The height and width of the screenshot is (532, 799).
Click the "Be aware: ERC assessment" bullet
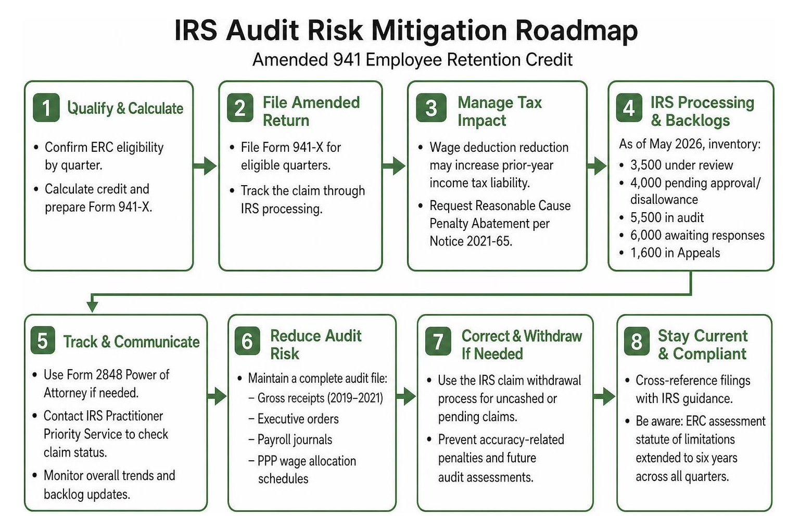[701, 449]
